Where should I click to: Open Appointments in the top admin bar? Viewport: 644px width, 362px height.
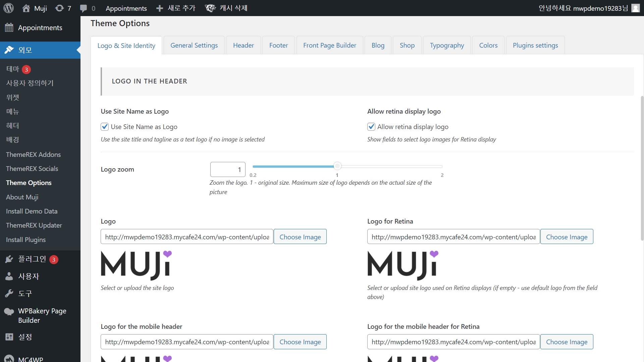(126, 8)
